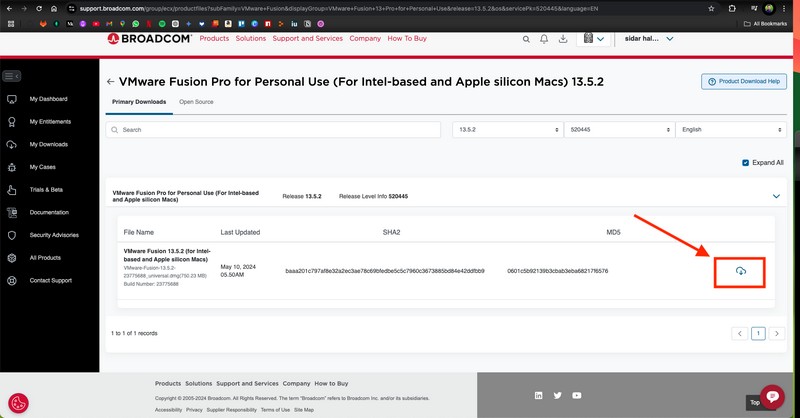This screenshot has width=800, height=418.
Task: Visit Broadcom Twitter page
Action: (557, 396)
